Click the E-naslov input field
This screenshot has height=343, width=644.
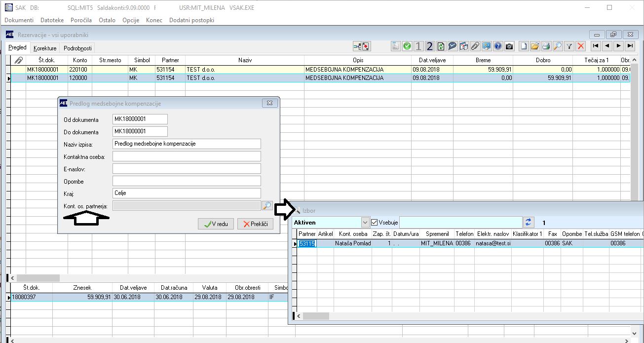187,168
